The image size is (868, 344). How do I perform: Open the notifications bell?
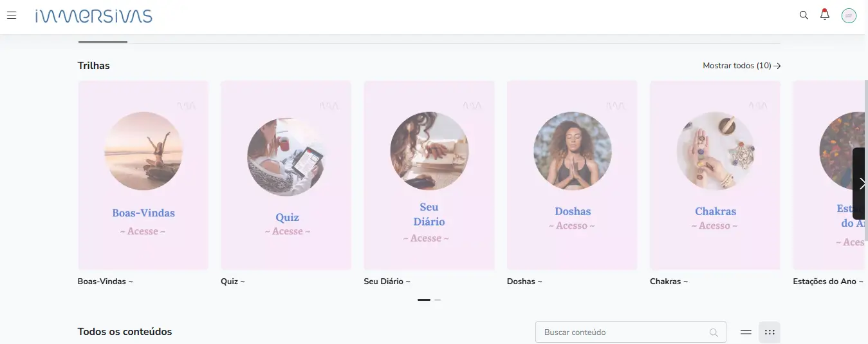tap(825, 15)
